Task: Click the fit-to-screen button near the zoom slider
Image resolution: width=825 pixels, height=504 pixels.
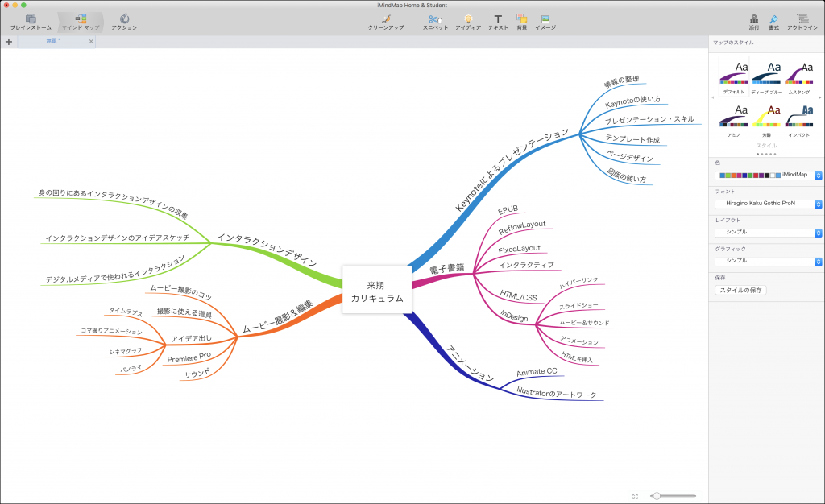Action: (635, 496)
